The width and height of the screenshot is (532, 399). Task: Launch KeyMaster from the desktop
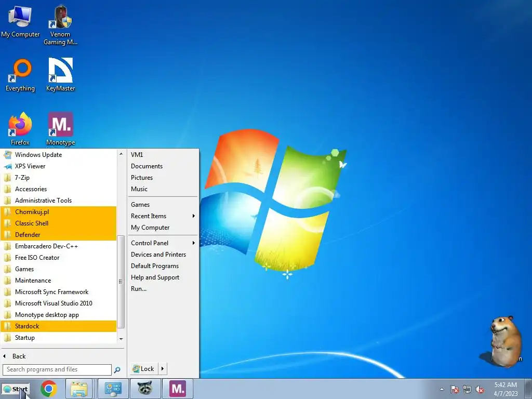[60, 75]
